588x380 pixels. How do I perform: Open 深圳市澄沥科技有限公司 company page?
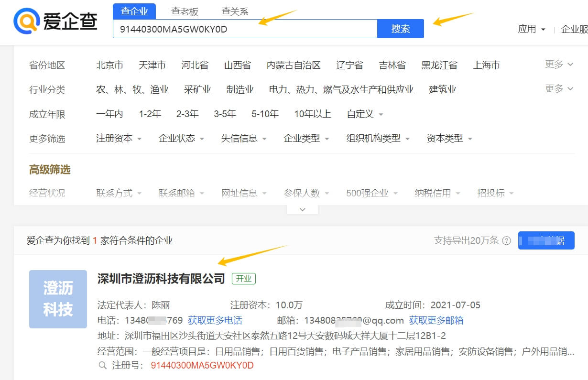point(161,278)
